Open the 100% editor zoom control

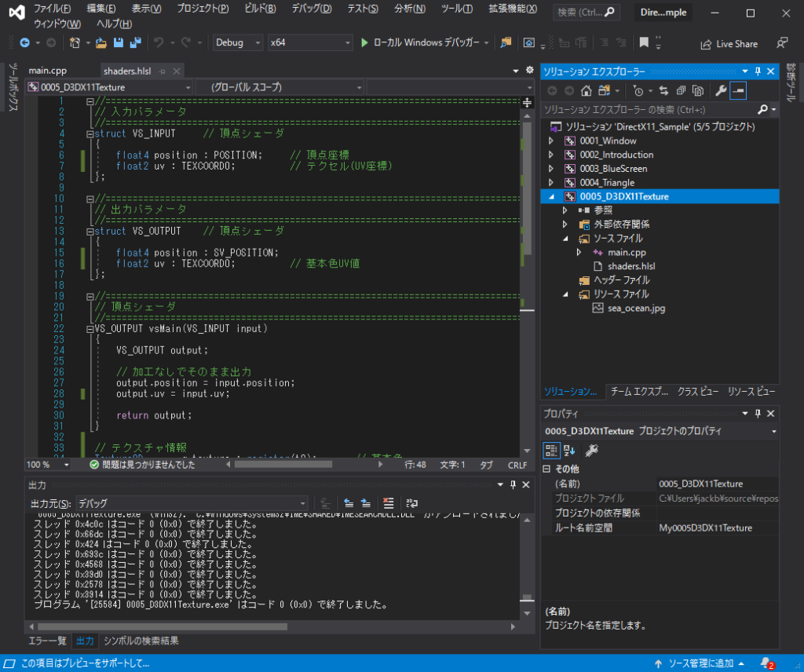click(45, 464)
